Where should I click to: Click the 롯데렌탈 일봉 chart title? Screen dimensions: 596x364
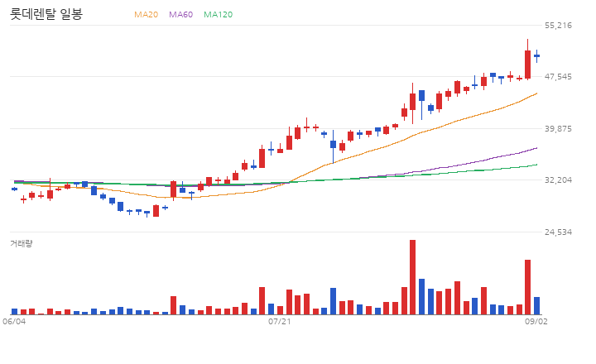pyautogui.click(x=46, y=14)
